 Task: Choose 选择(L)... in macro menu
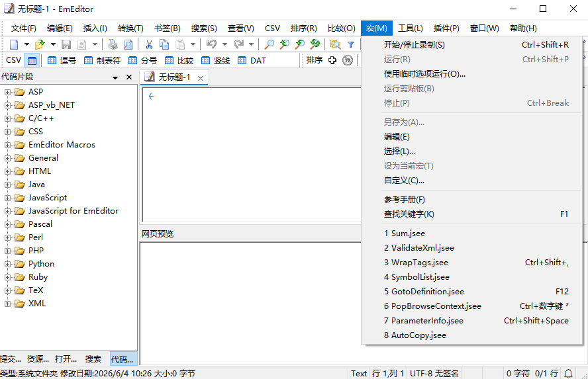point(471,151)
